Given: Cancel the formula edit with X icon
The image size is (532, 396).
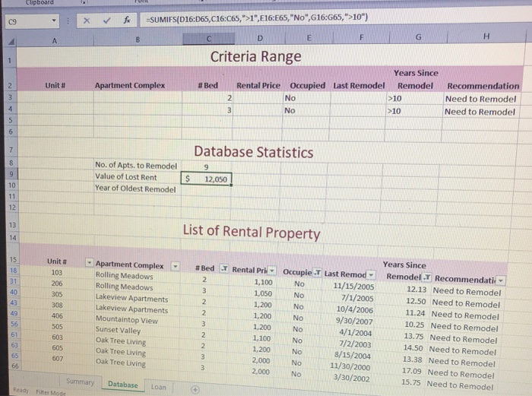Looking at the screenshot, I should pyautogui.click(x=87, y=21).
